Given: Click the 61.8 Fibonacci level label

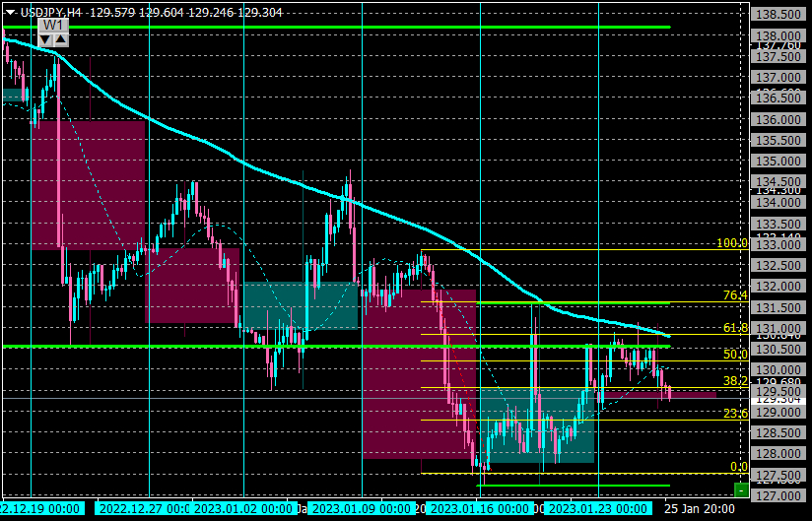Looking at the screenshot, I should [x=735, y=328].
